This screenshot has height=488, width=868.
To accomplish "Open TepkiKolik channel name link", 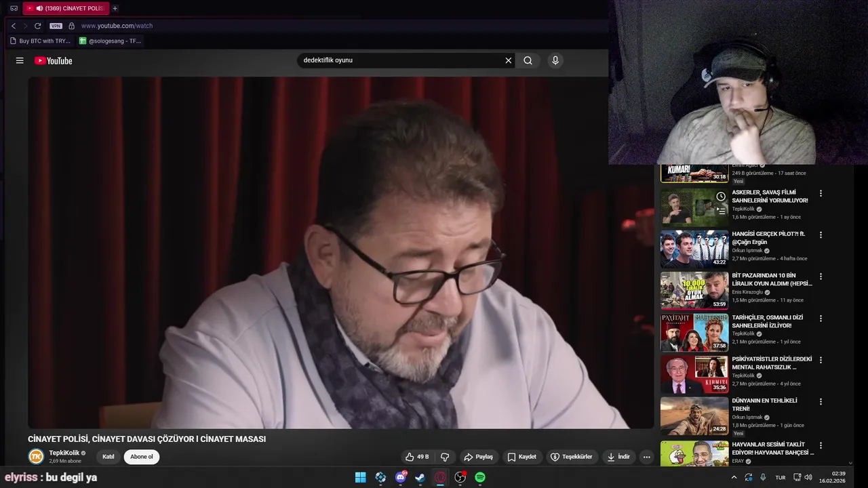I will pos(64,453).
